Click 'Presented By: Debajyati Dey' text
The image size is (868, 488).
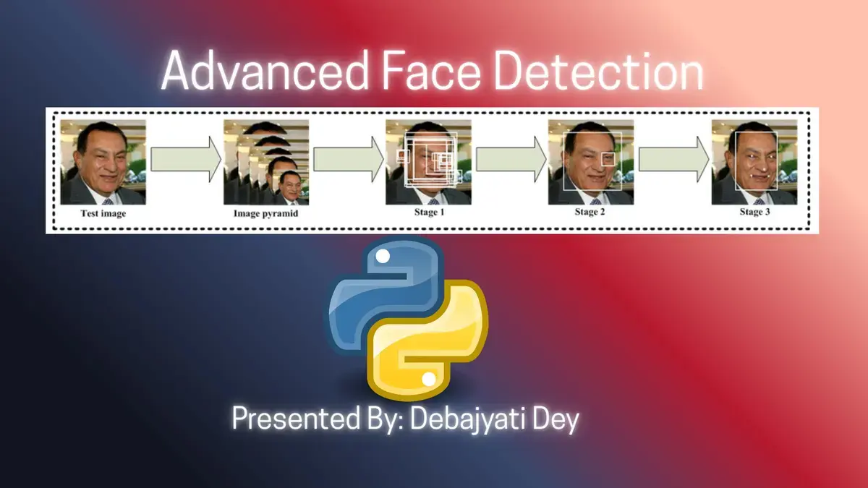pos(406,419)
